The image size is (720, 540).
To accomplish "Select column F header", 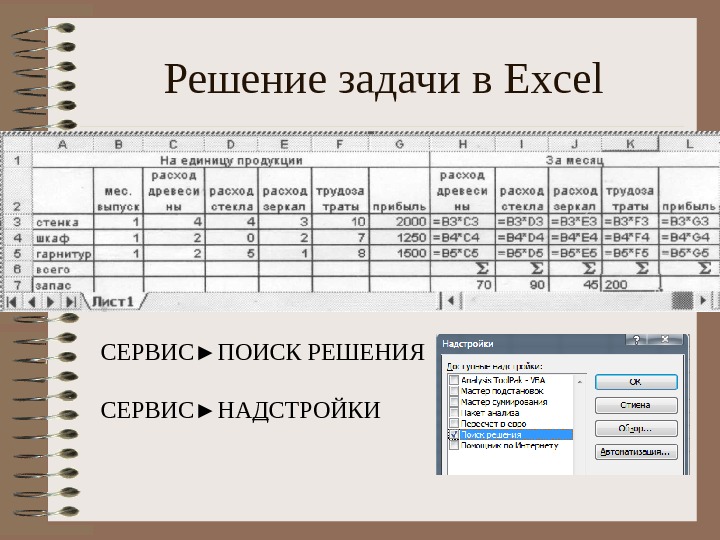I will click(340, 144).
